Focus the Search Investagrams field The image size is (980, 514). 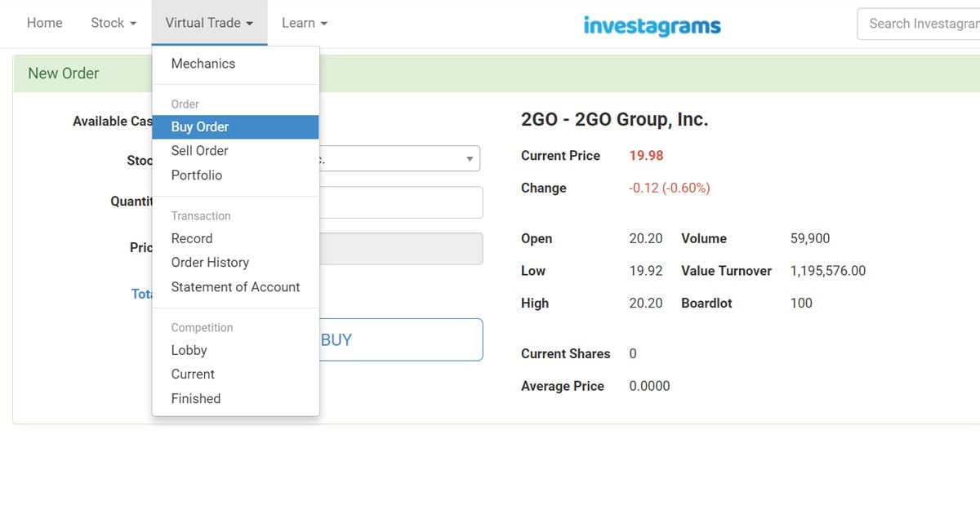coord(919,24)
